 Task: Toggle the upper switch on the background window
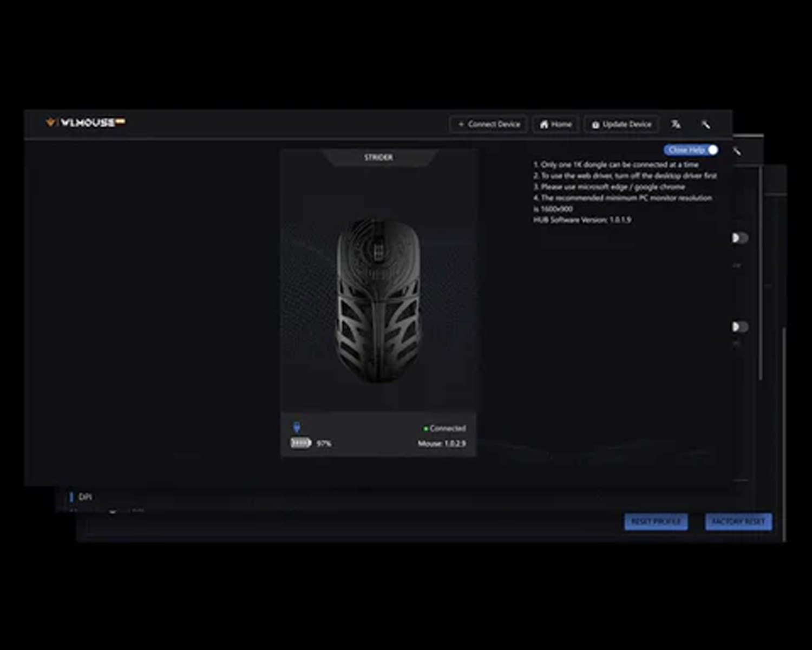(x=739, y=238)
